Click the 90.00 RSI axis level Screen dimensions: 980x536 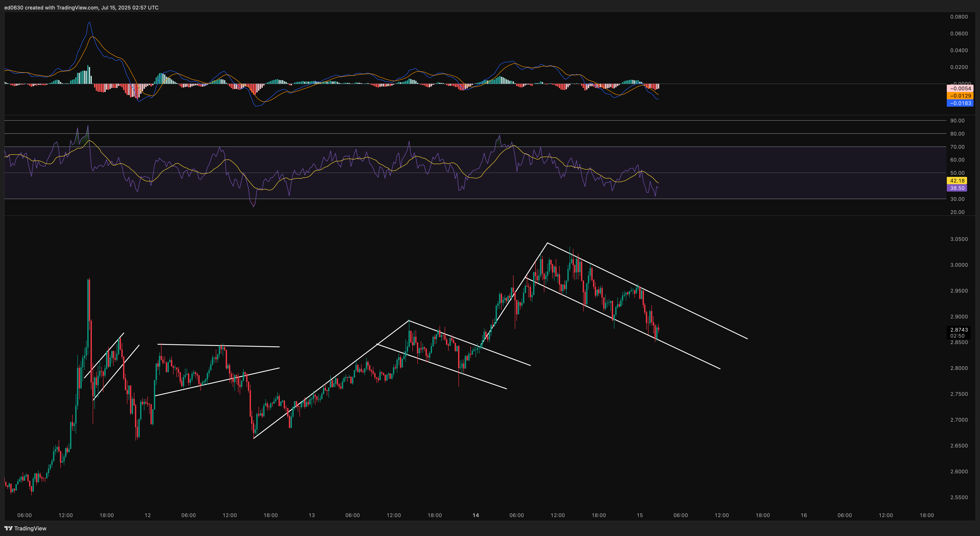point(957,120)
